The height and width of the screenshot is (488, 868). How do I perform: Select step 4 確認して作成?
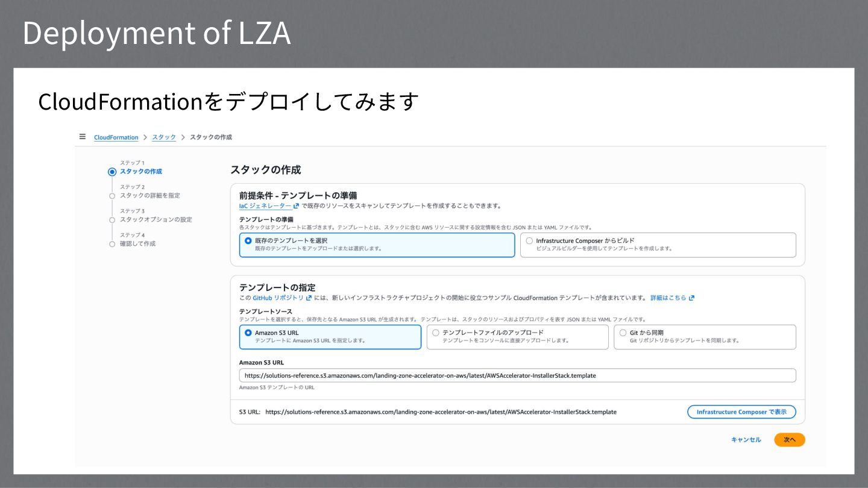(137, 244)
